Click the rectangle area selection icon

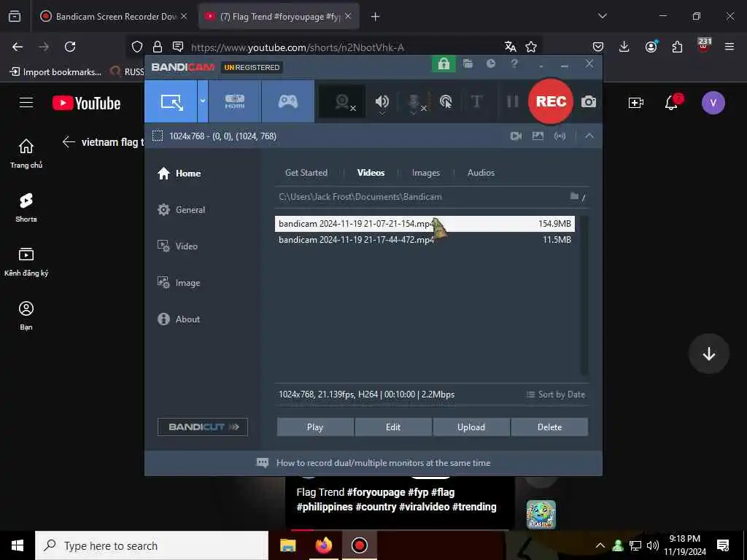click(158, 136)
